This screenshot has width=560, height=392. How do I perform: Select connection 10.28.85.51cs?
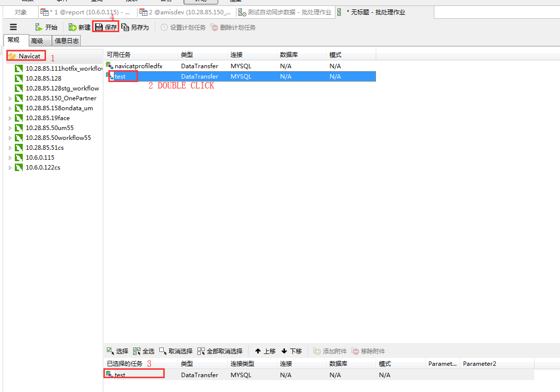39,147
